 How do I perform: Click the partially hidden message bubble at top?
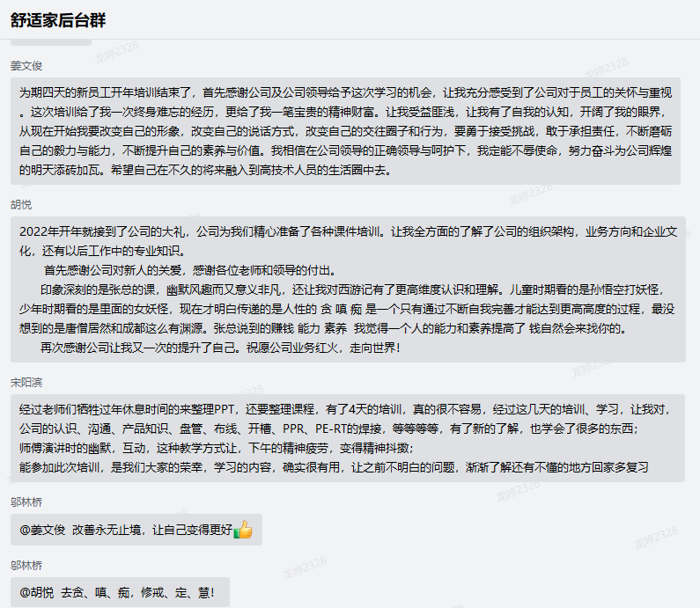click(51, 40)
